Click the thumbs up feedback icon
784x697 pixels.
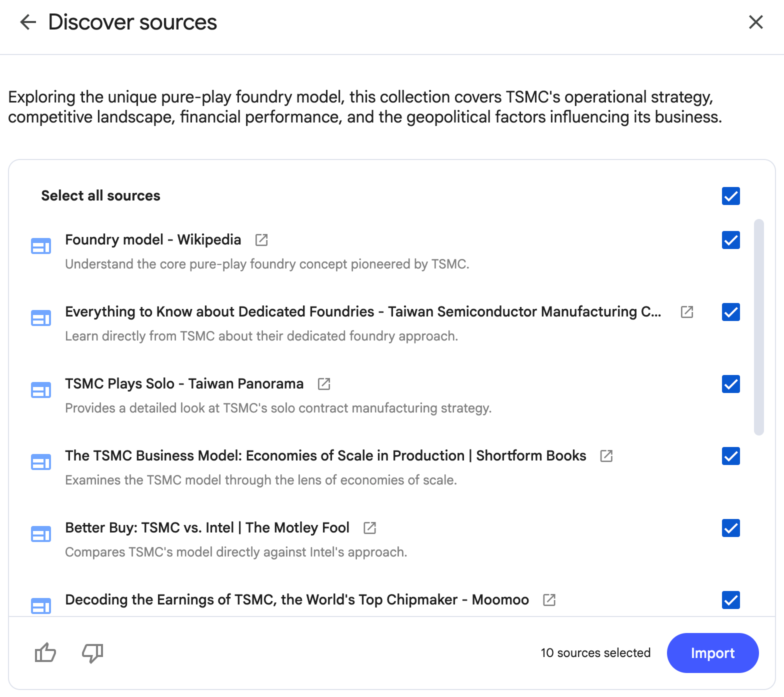point(45,652)
